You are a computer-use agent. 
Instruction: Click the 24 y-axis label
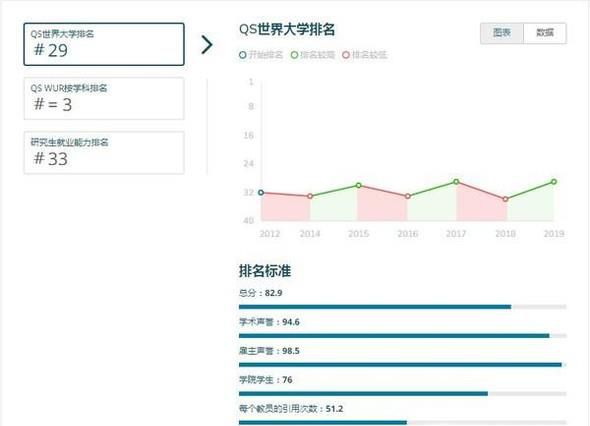[249, 164]
